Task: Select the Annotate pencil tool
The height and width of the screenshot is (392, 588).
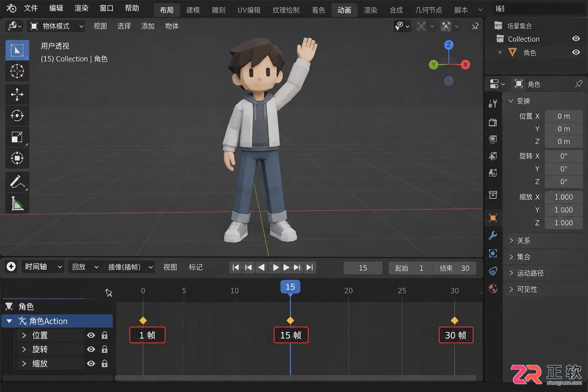Action: coord(17,182)
